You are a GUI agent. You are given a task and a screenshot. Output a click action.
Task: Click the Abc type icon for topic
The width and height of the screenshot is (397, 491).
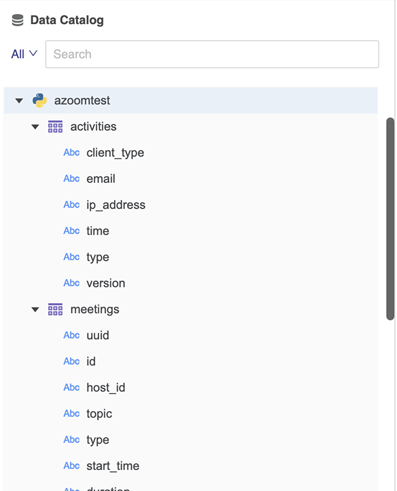71,413
